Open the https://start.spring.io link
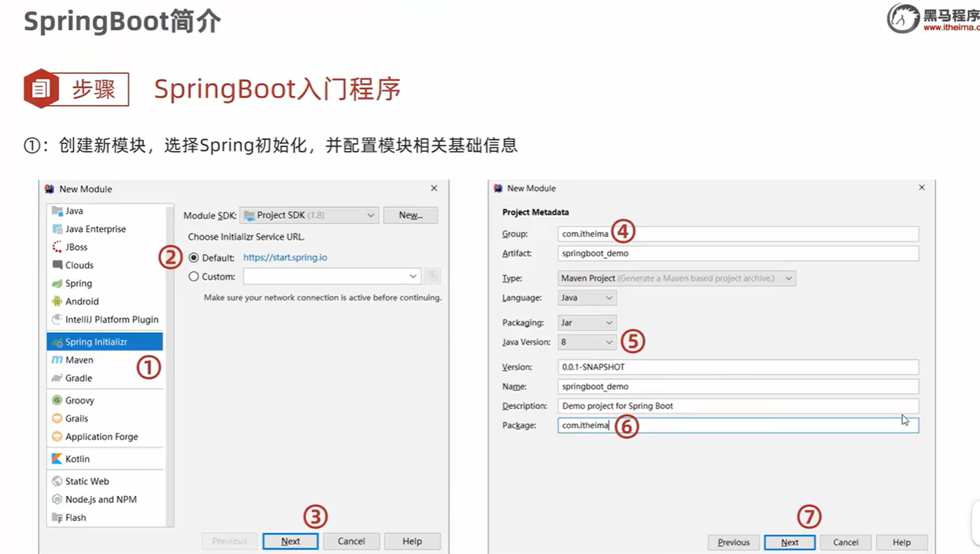The width and height of the screenshot is (980, 554). click(x=285, y=257)
